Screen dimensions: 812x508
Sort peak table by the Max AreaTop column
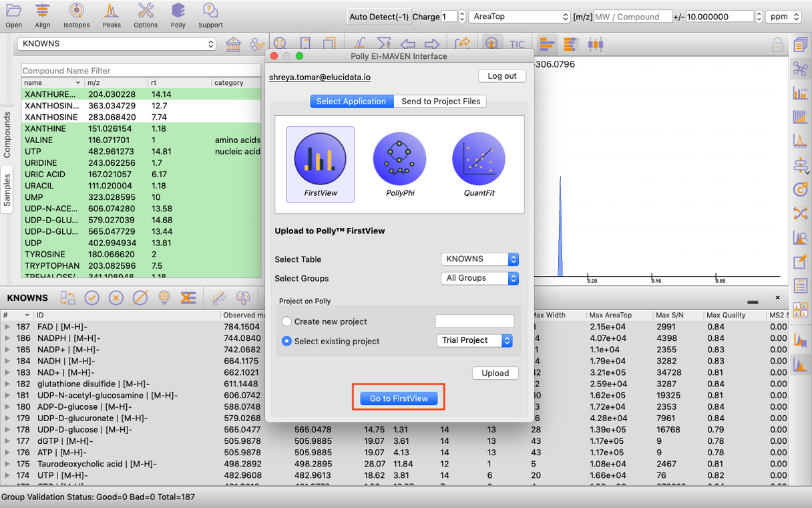(619, 315)
